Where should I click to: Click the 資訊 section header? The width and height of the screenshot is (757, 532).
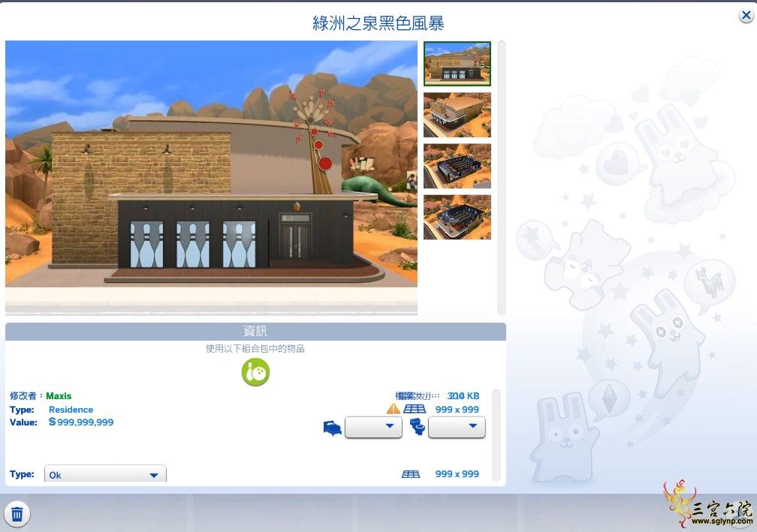[x=255, y=331]
